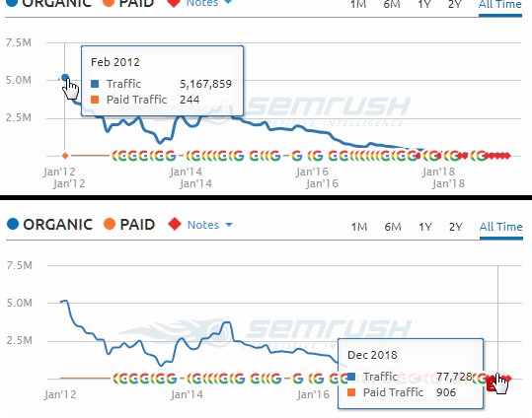
Task: Click 2.5M axis label in top chart
Action: (19, 117)
